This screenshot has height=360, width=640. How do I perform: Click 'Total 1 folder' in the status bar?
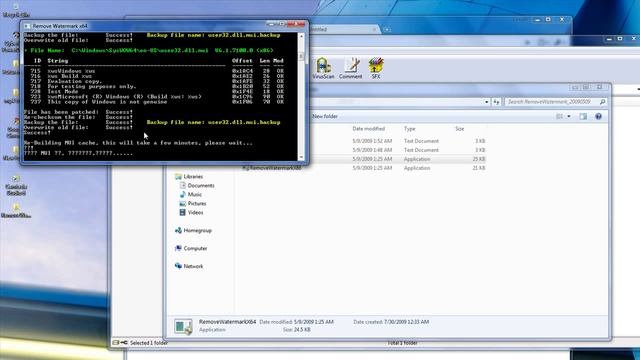click(402, 343)
